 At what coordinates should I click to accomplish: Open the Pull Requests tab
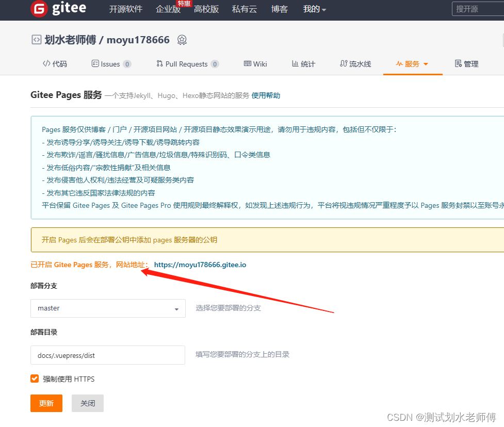pos(188,64)
